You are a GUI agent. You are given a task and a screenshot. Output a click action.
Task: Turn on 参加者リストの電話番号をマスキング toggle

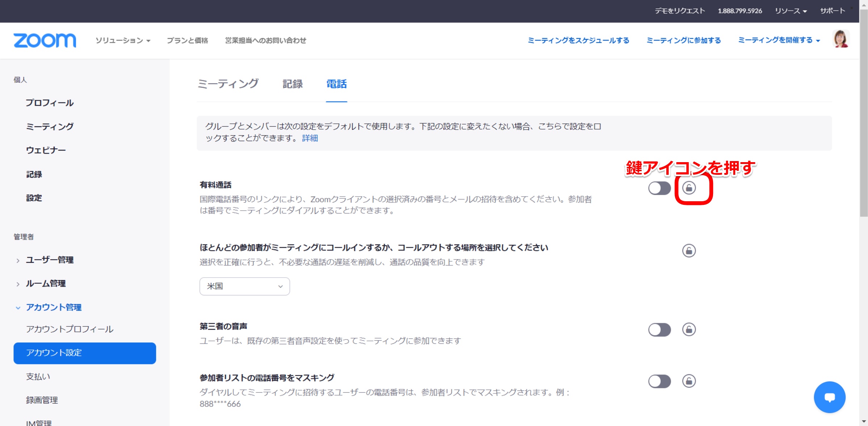point(659,381)
